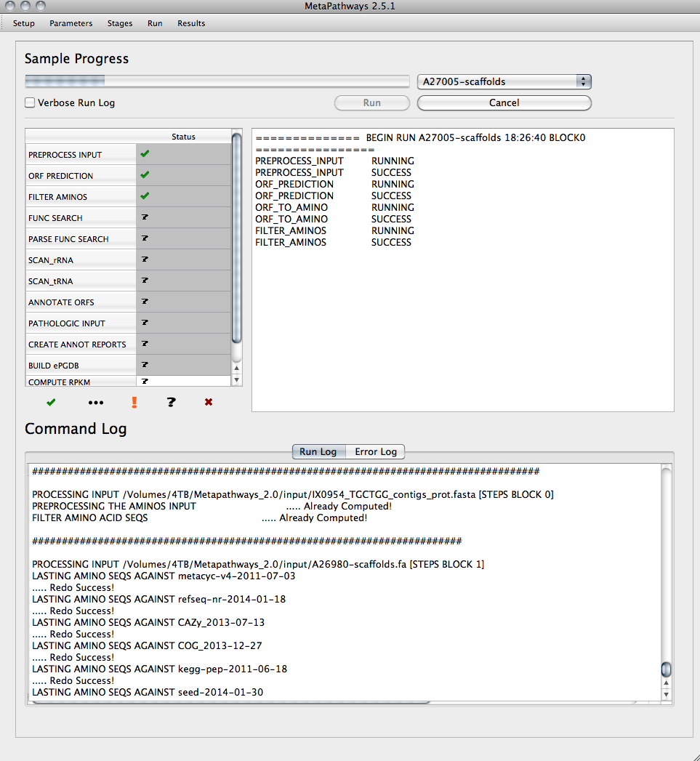
Task: Click the sample selector's stepper arrows
Action: (583, 81)
